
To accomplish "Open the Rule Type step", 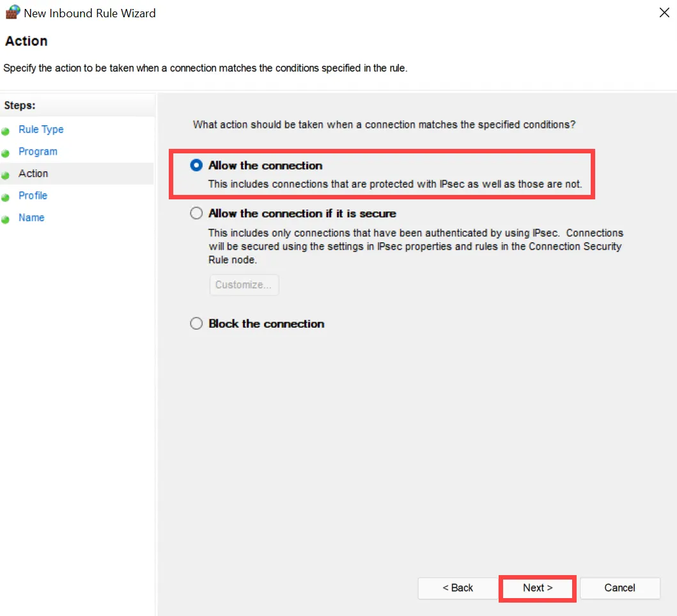I will coord(41,130).
